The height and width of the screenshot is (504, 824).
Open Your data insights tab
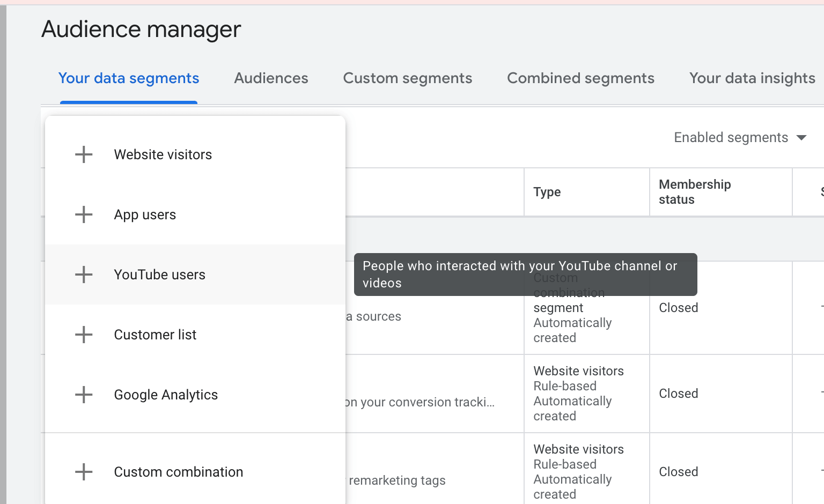[x=752, y=78]
